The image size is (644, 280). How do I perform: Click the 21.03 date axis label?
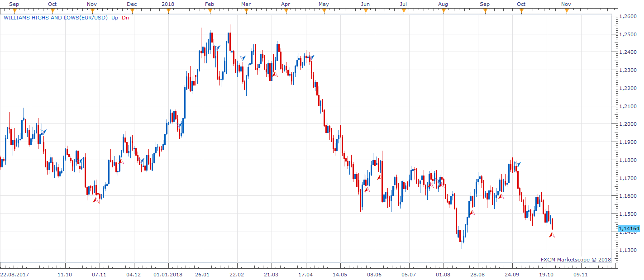coord(271,275)
